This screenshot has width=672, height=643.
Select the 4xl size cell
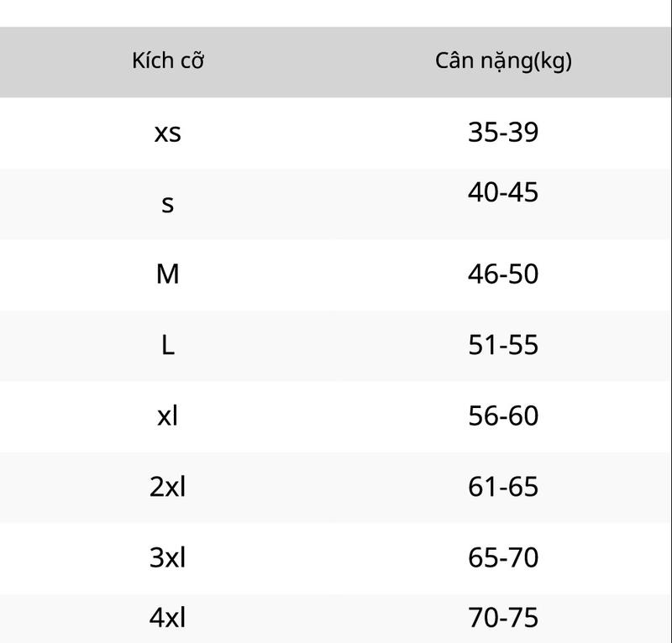point(167,618)
